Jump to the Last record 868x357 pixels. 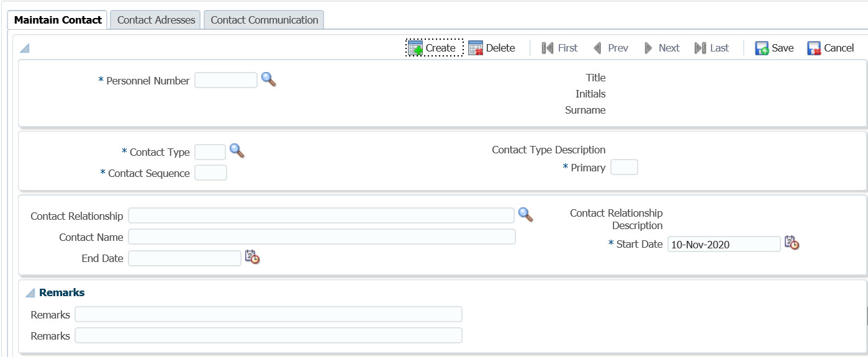(712, 48)
